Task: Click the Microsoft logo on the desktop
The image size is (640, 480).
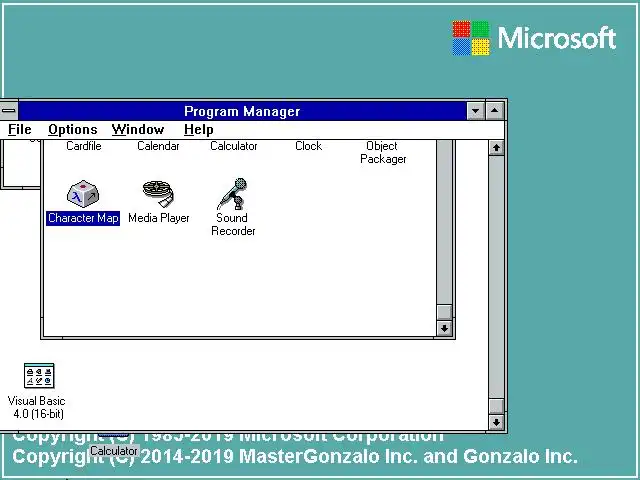Action: pyautogui.click(x=534, y=38)
